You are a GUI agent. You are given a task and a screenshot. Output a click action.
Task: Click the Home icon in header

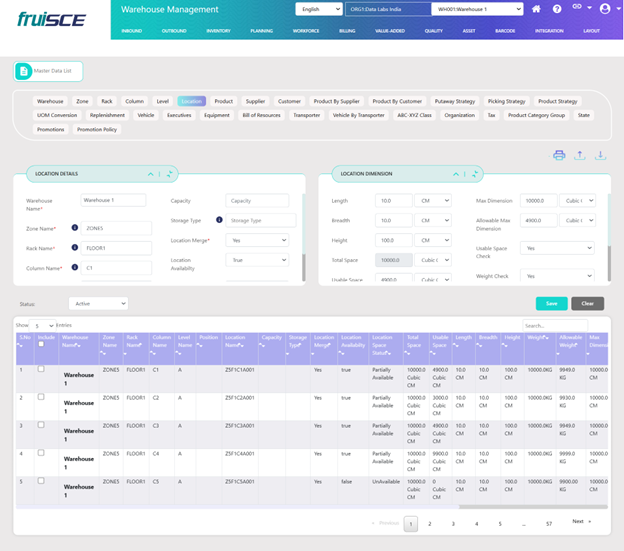537,9
